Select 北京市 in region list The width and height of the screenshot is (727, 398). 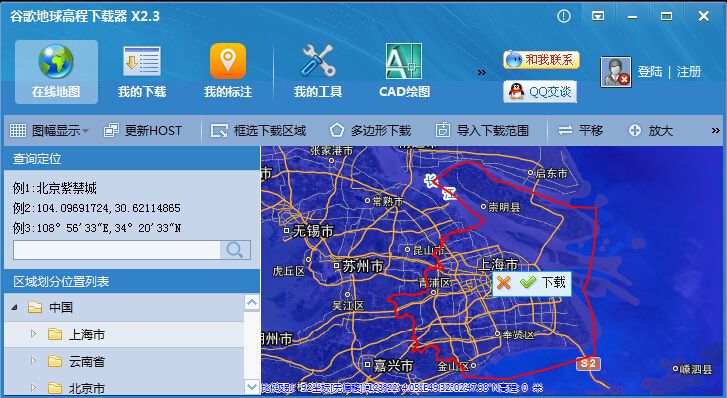87,388
